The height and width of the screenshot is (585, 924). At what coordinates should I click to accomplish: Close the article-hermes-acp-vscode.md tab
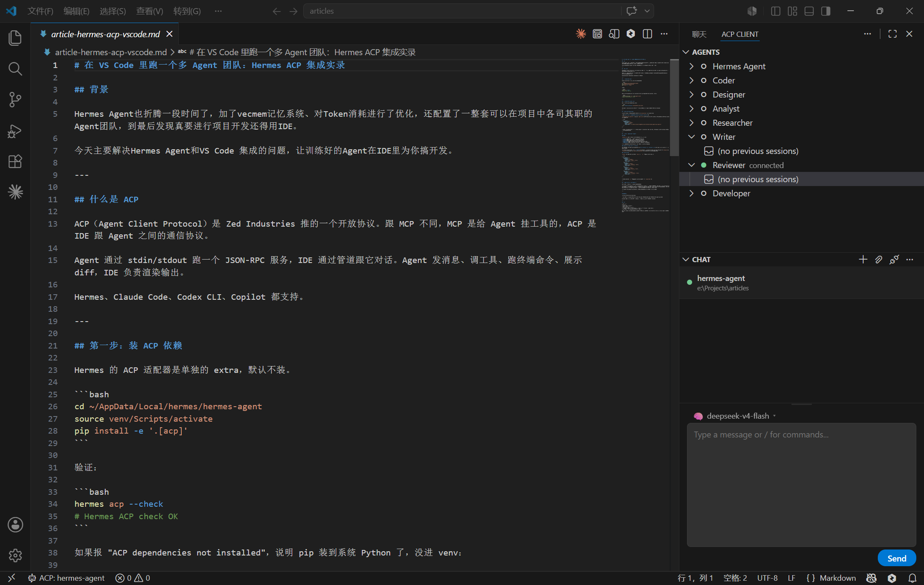[x=169, y=34]
